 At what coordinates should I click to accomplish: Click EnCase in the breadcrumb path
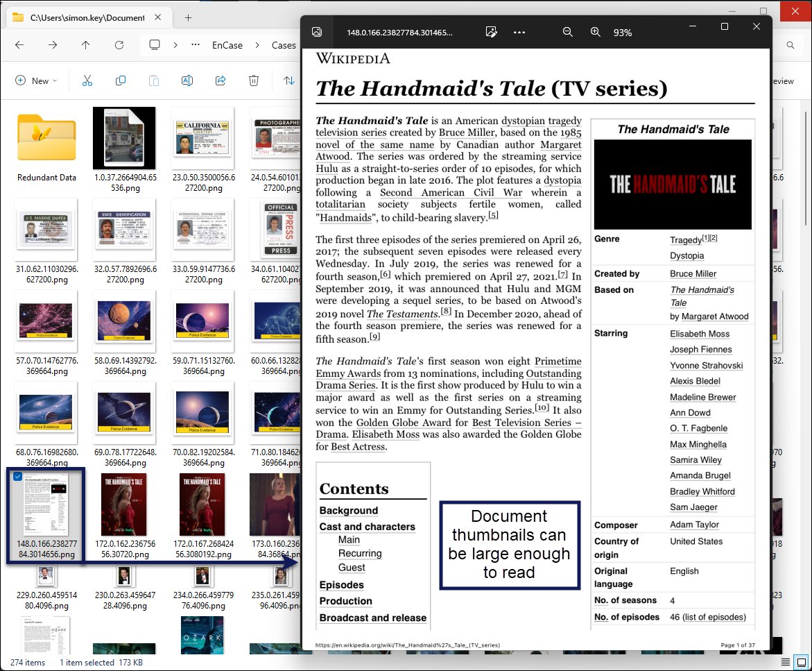[227, 45]
